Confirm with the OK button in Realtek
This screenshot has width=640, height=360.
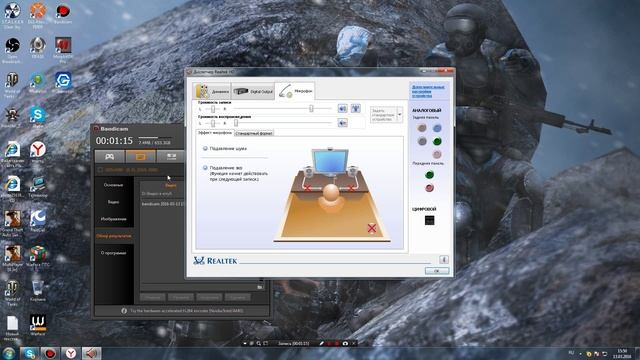click(x=436, y=271)
